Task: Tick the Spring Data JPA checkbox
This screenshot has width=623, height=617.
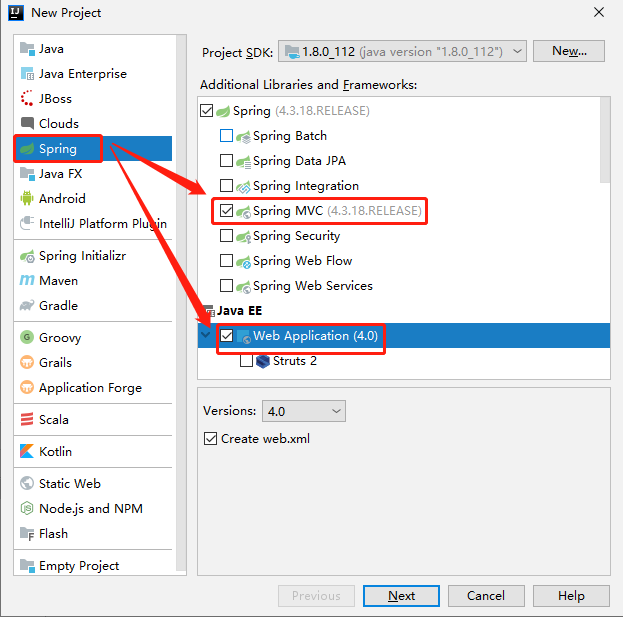Action: tap(226, 161)
